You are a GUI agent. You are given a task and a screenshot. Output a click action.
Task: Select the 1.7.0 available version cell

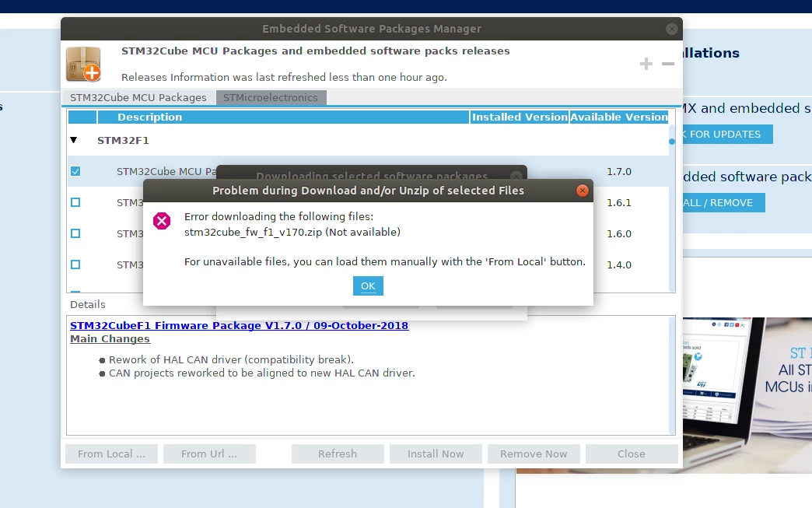point(619,171)
